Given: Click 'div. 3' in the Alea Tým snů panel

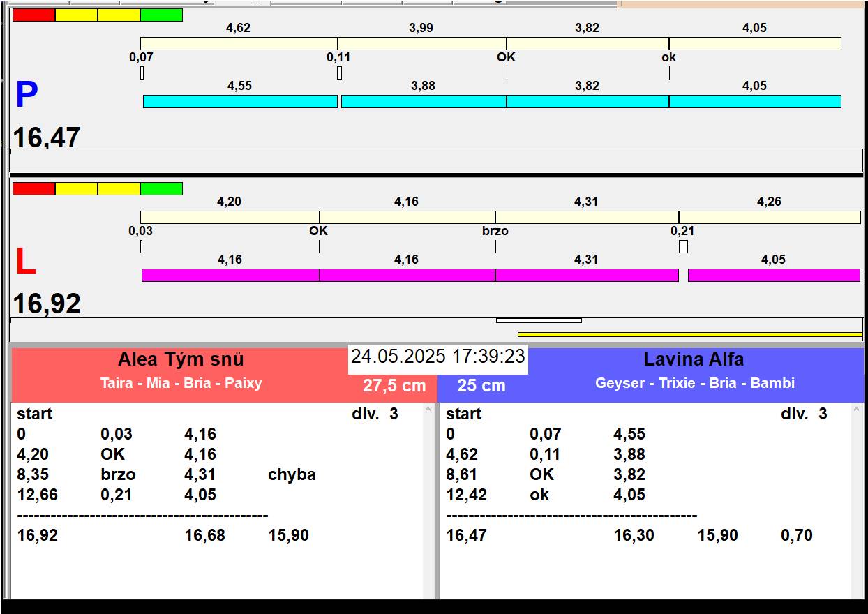Looking at the screenshot, I should tap(375, 414).
